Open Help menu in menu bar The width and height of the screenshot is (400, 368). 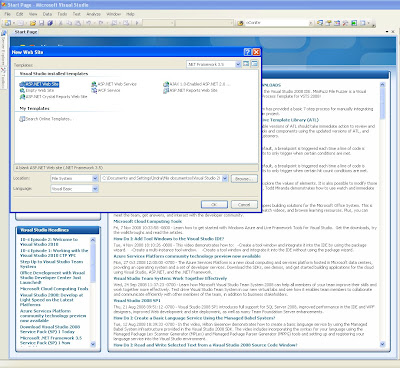click(130, 14)
